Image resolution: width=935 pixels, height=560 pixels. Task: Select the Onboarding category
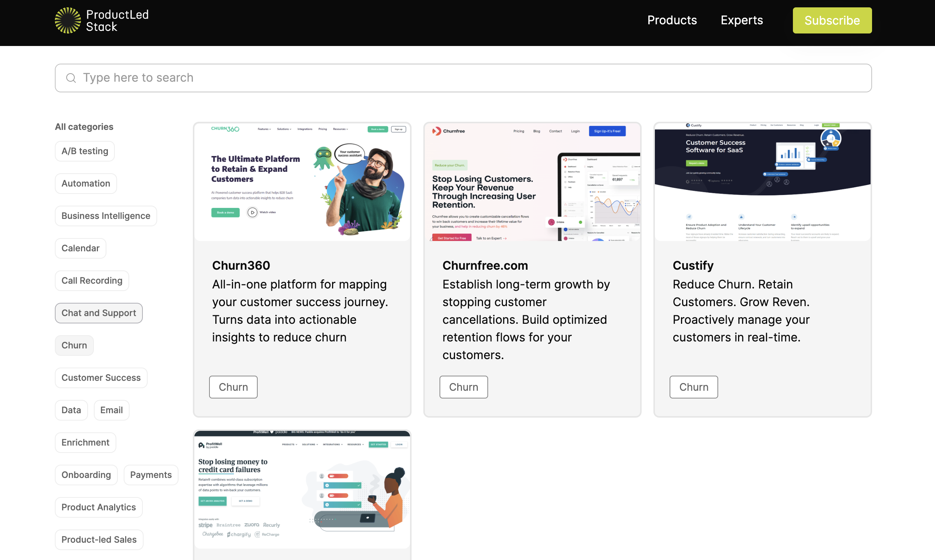coord(87,475)
